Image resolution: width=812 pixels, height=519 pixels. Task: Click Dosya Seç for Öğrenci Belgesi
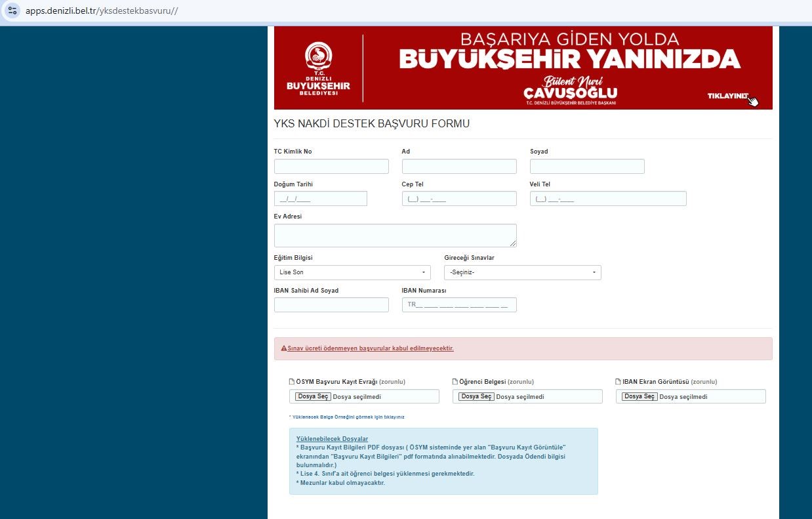(476, 396)
